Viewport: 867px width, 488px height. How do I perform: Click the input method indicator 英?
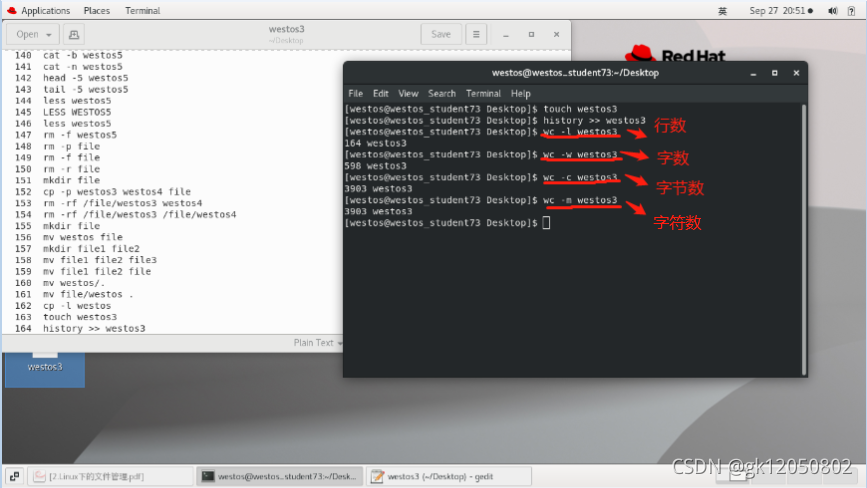(722, 11)
